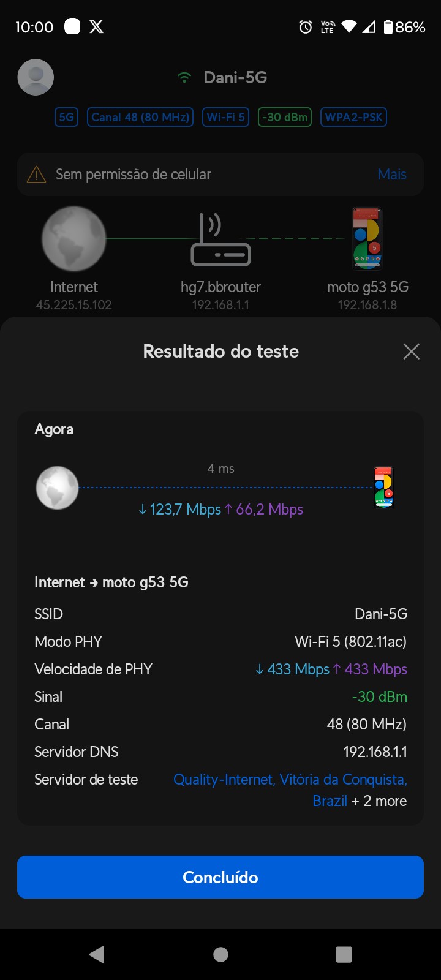Tap the warning triangle icon
Image resolution: width=441 pixels, height=980 pixels.
coord(37,175)
